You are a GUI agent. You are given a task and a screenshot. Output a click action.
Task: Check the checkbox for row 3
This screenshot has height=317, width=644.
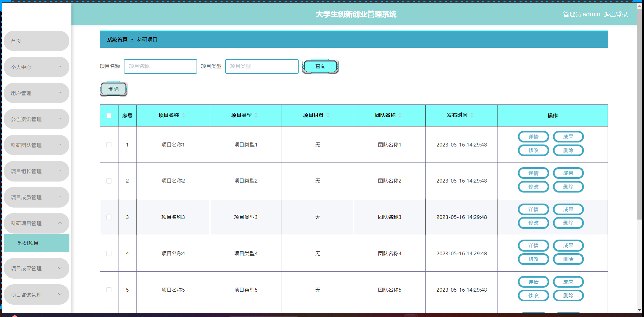tap(109, 217)
